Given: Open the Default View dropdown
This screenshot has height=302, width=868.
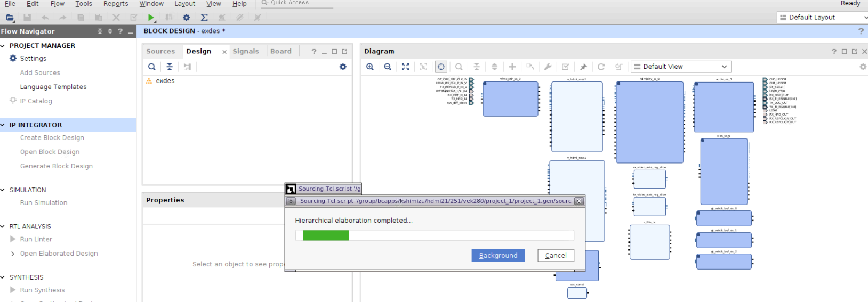Looking at the screenshot, I should coord(681,67).
